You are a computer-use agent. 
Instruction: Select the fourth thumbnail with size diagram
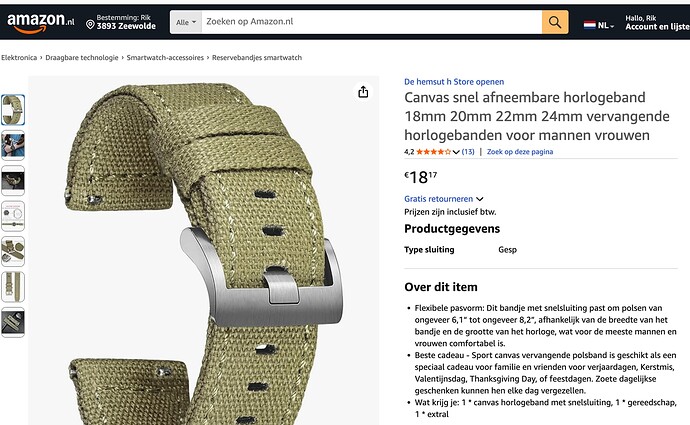click(x=13, y=216)
